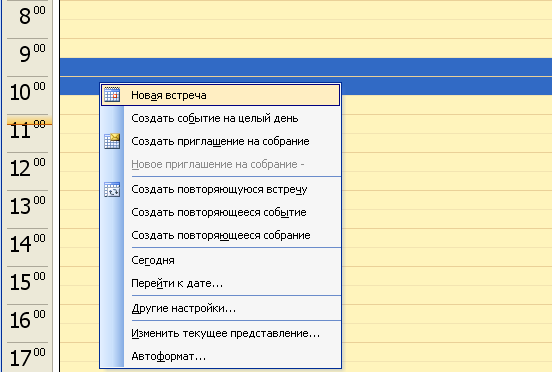The width and height of the screenshot is (560, 372).
Task: Click the new appointment calendar icon
Action: point(112,95)
